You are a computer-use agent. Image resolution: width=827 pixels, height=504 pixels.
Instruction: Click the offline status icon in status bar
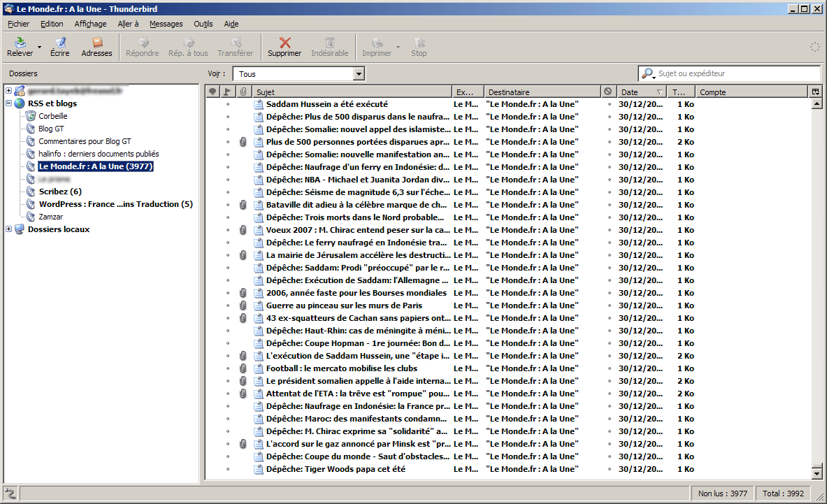pos(10,494)
